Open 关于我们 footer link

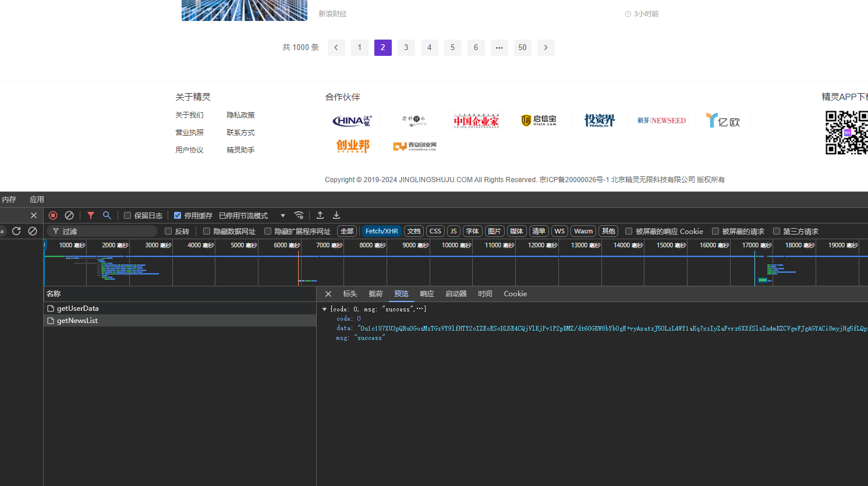(x=190, y=115)
